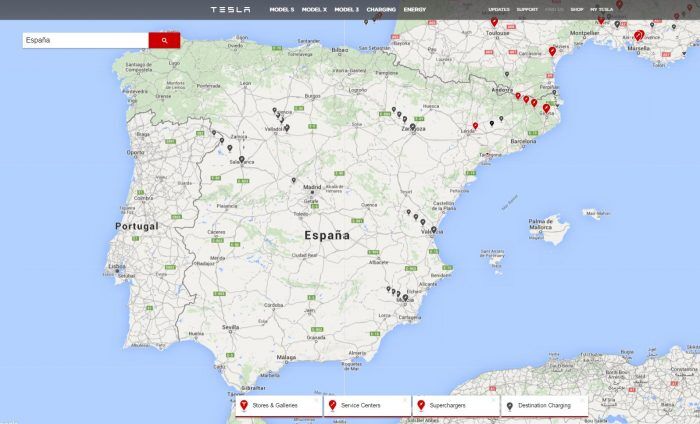Open the Energy menu
700x424 pixels.
click(x=415, y=9)
